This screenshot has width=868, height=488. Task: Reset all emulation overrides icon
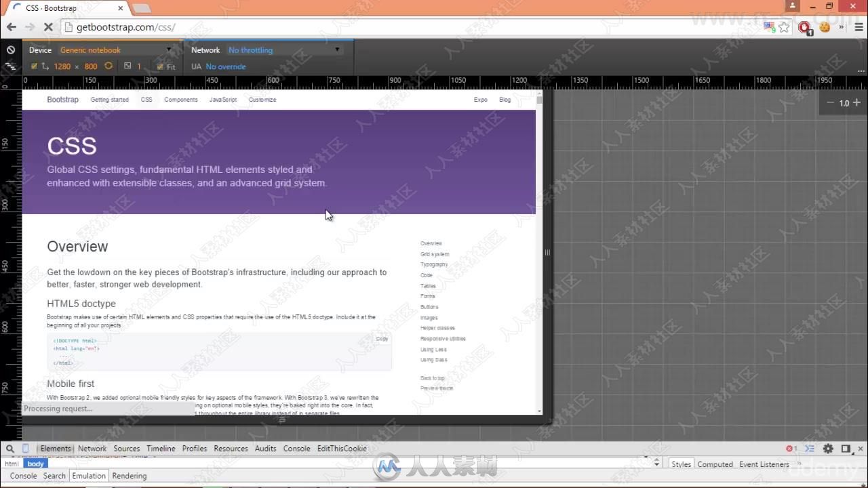tap(11, 50)
